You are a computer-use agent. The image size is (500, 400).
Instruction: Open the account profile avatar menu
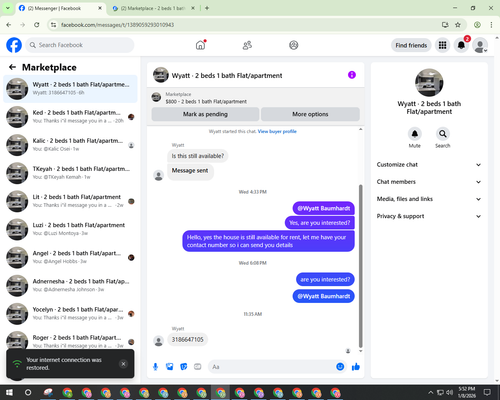click(480, 45)
